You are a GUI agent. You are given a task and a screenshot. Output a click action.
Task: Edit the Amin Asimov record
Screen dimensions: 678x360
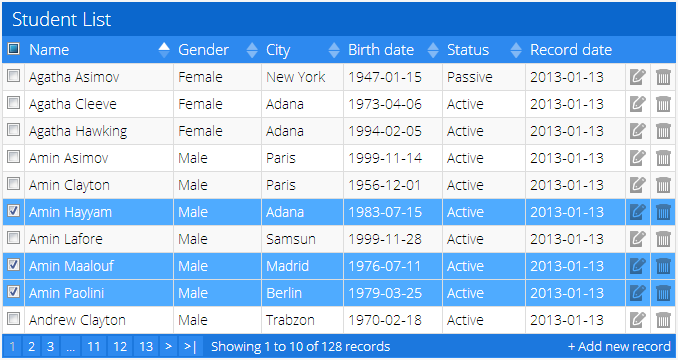[637, 158]
